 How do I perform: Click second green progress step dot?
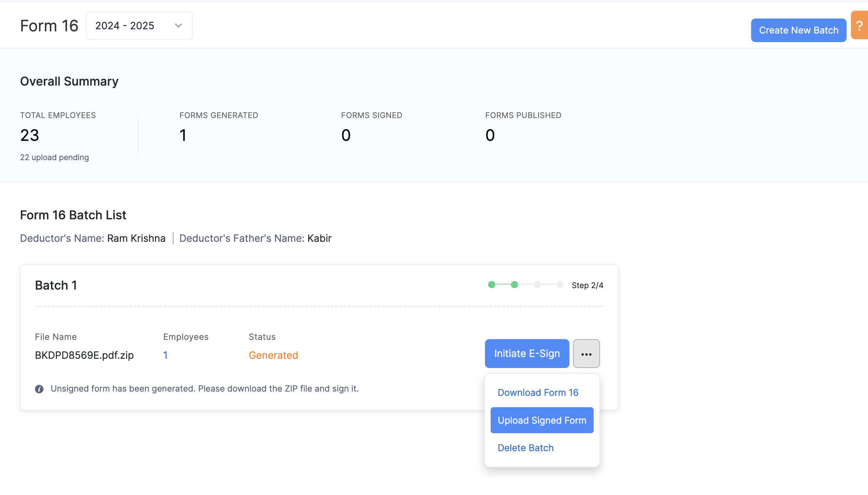click(514, 285)
